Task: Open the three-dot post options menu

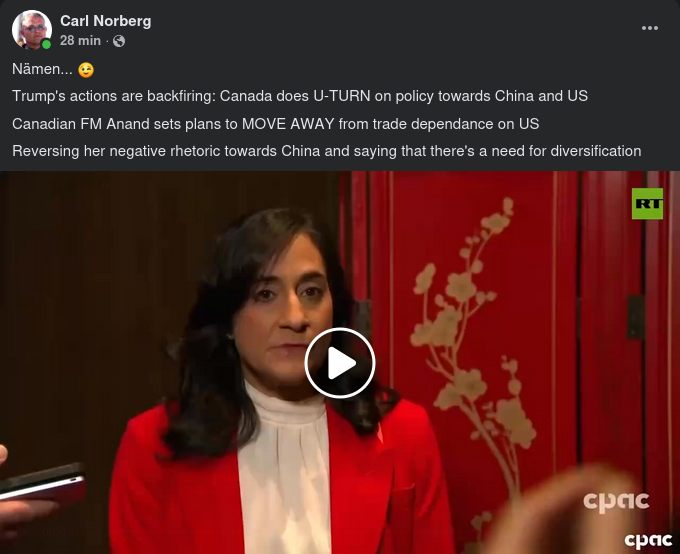Action: (650, 28)
